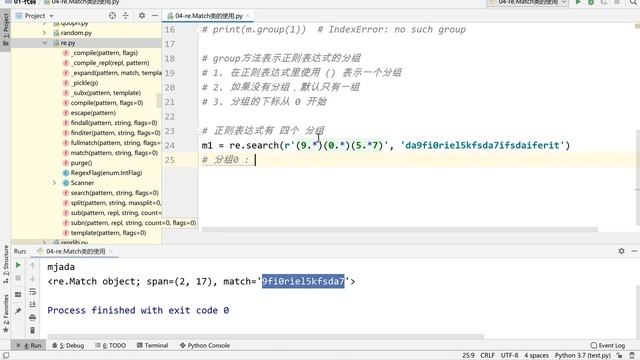640x360 pixels.
Task: Toggle soft-wrap icon in Run panel
Action: (33, 291)
